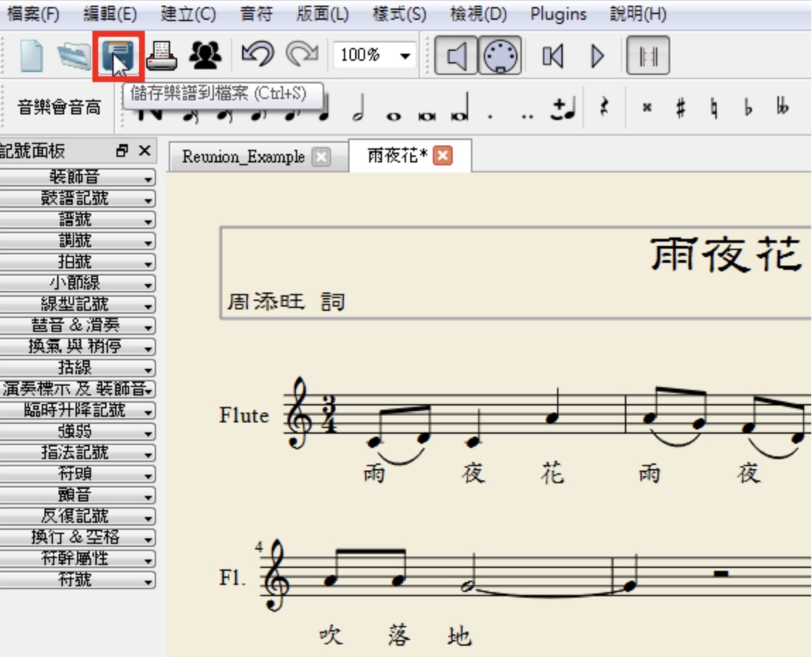Expand the 演奏標示 及 裝飾音 palette
Viewport: 812px width, 657px height.
coord(77,389)
